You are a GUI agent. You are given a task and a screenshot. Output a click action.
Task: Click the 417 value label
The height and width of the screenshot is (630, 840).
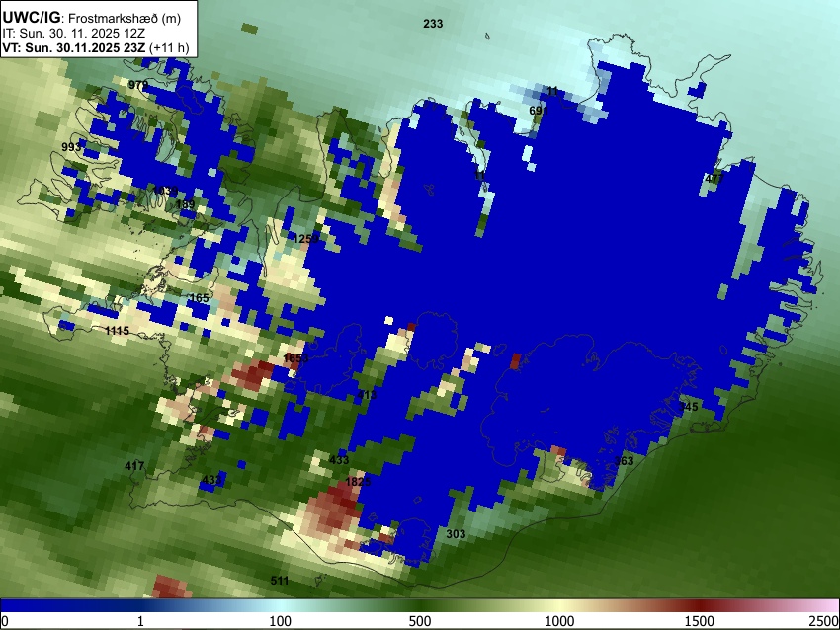pos(134,466)
